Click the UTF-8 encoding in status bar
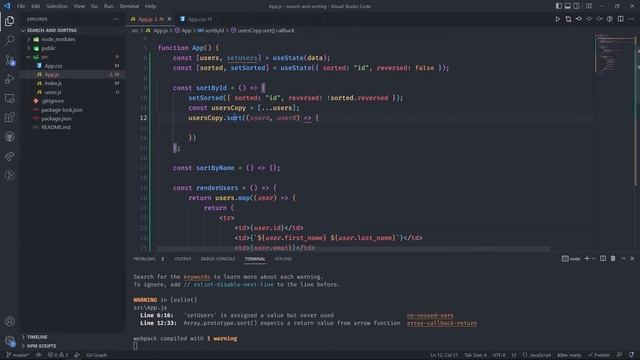640x360 pixels. point(499,355)
